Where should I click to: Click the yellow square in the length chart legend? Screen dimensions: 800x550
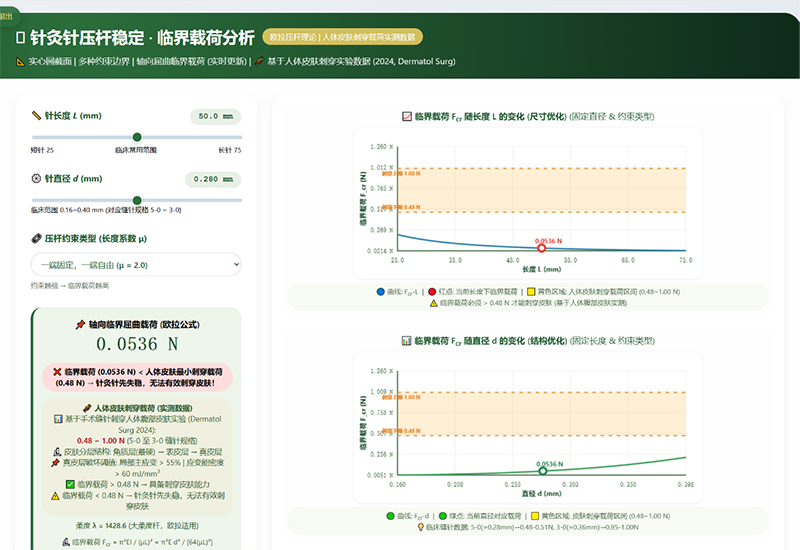coord(531,292)
